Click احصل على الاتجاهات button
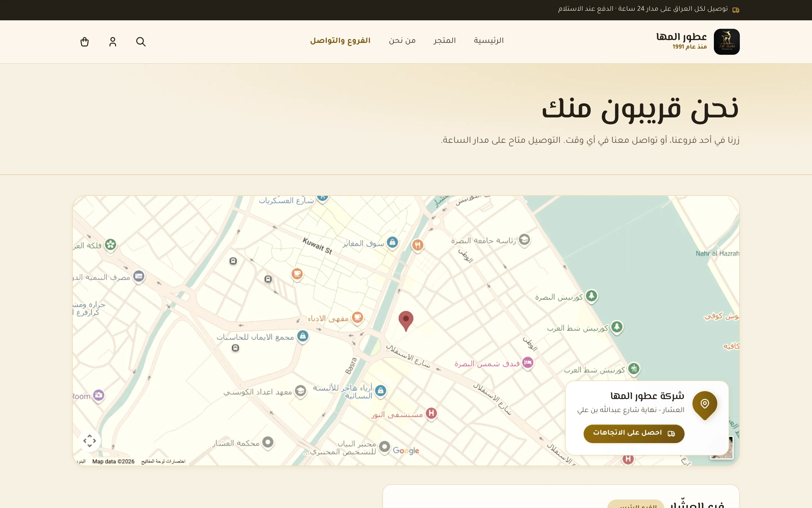This screenshot has height=508, width=812. click(634, 433)
